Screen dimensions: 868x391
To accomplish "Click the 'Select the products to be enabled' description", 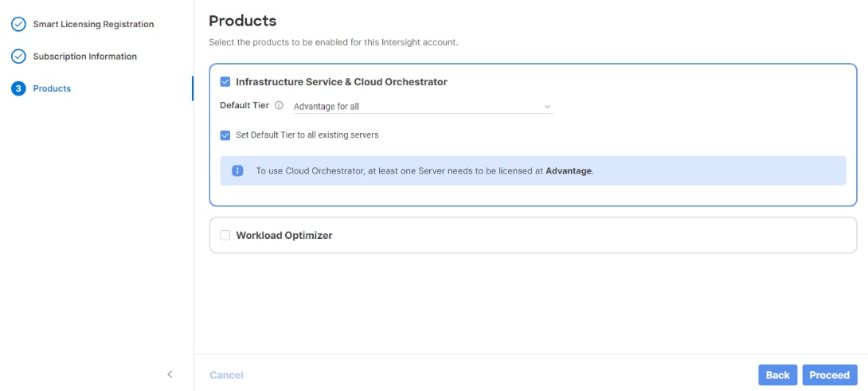I will pyautogui.click(x=333, y=42).
